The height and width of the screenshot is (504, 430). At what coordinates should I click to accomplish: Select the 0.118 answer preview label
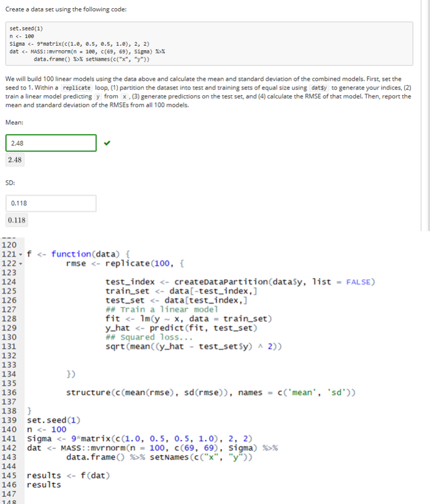[17, 220]
